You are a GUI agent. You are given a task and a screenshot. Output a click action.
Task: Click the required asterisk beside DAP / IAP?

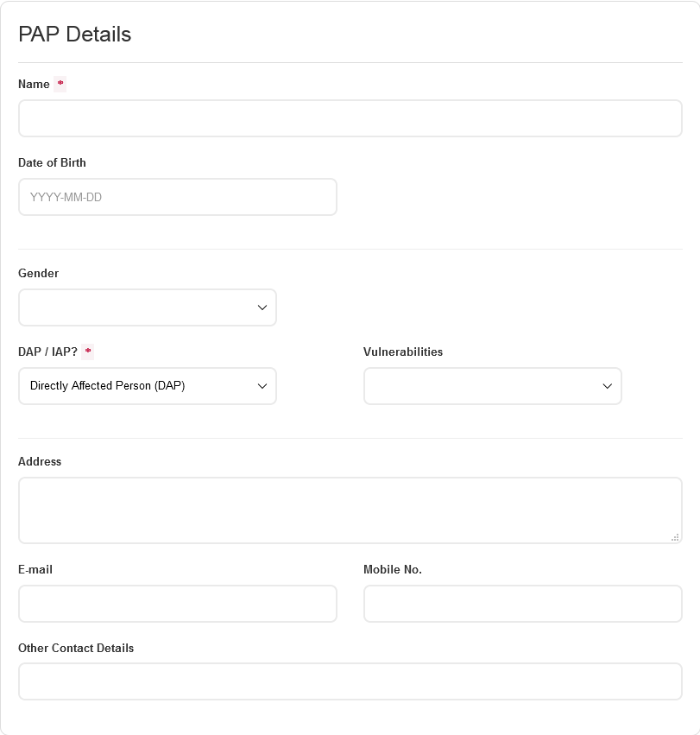pyautogui.click(x=88, y=352)
